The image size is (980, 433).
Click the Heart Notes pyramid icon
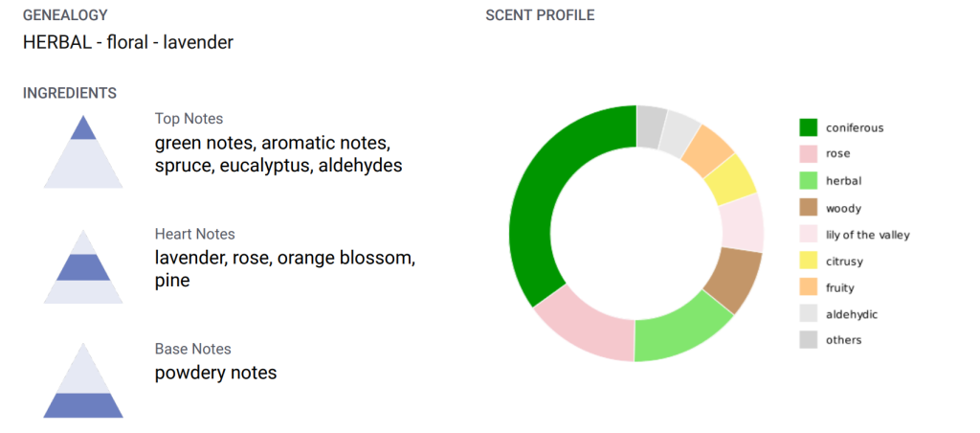click(82, 267)
